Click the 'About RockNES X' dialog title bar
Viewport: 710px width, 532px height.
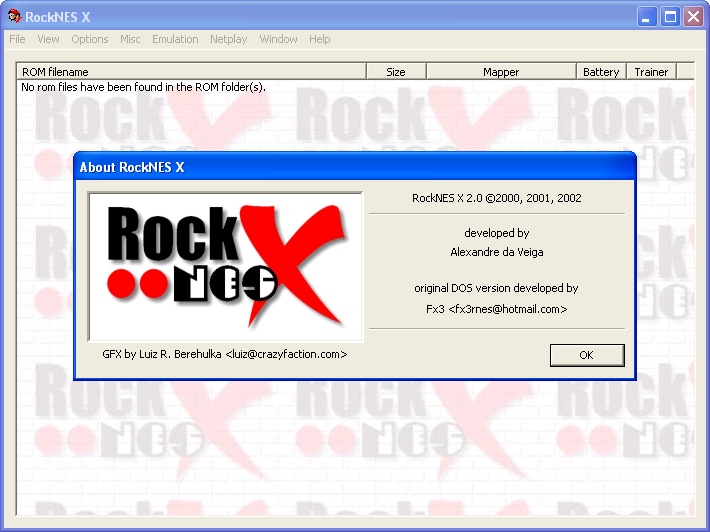click(x=355, y=167)
